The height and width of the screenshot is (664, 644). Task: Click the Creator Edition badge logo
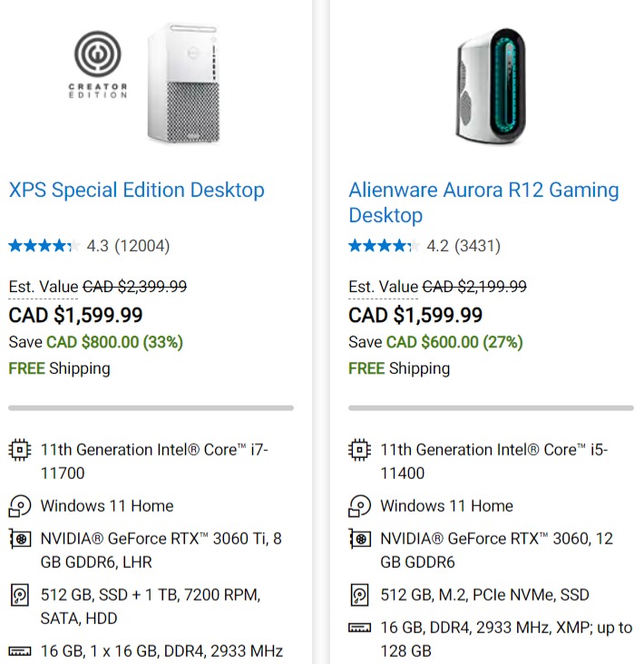tap(98, 64)
